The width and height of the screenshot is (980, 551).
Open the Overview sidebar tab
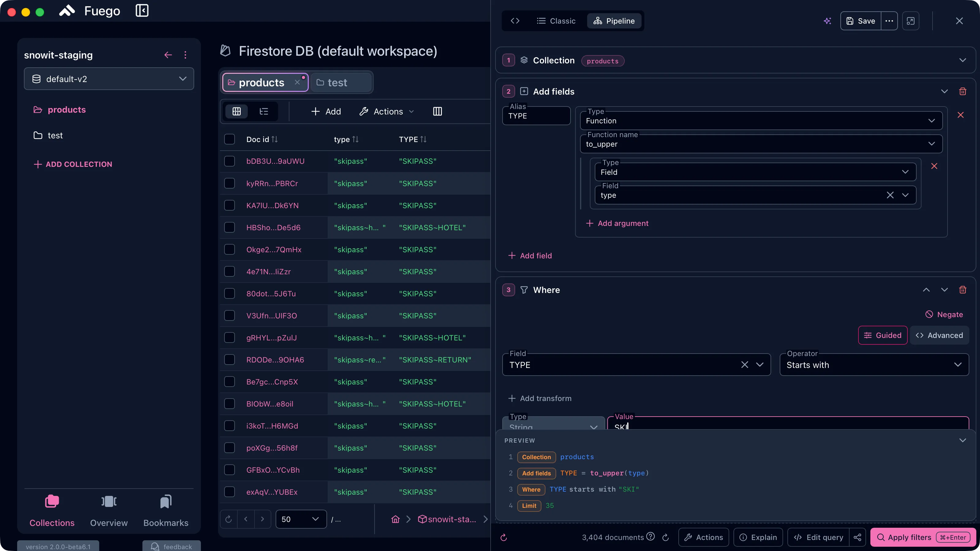pyautogui.click(x=109, y=511)
